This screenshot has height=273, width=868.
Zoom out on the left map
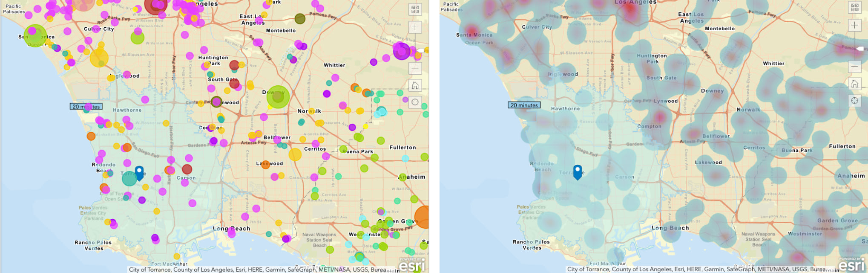pos(415,67)
